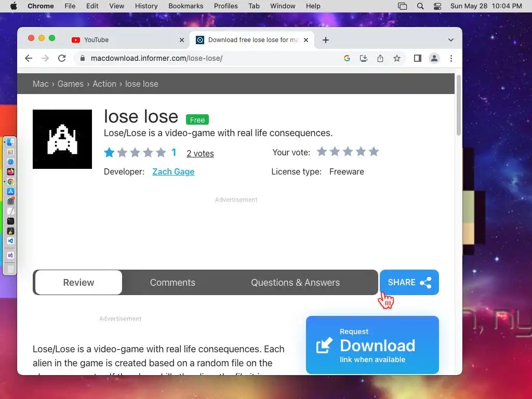Click the lose lose breadcrumb entry
532x399 pixels.
[x=141, y=84]
